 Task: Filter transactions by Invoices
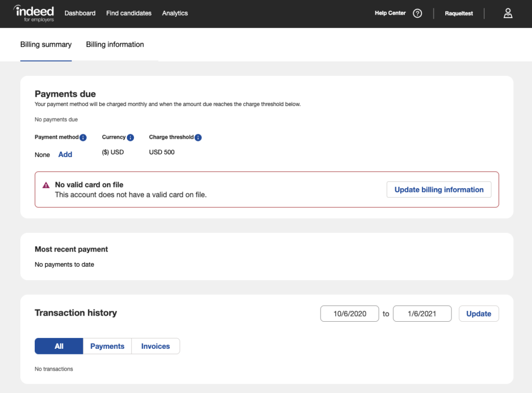(155, 346)
